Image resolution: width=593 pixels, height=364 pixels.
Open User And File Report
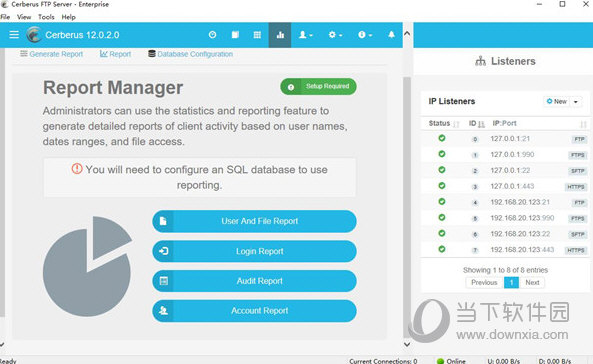coord(255,221)
